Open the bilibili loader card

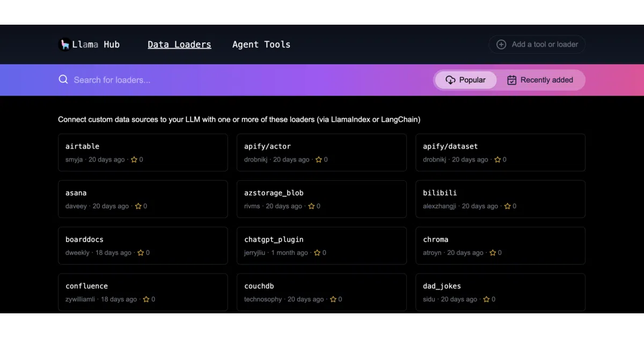coord(500,199)
